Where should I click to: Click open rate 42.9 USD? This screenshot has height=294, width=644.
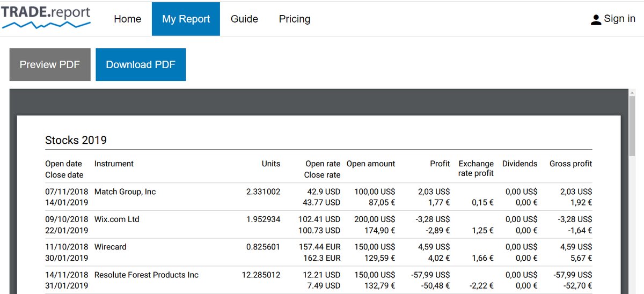tap(324, 192)
